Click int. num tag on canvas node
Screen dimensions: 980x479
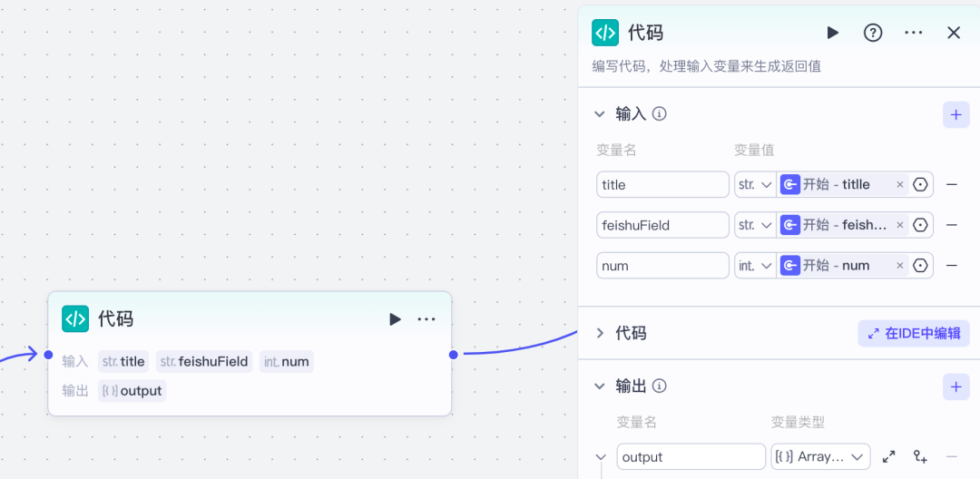pyautogui.click(x=286, y=361)
